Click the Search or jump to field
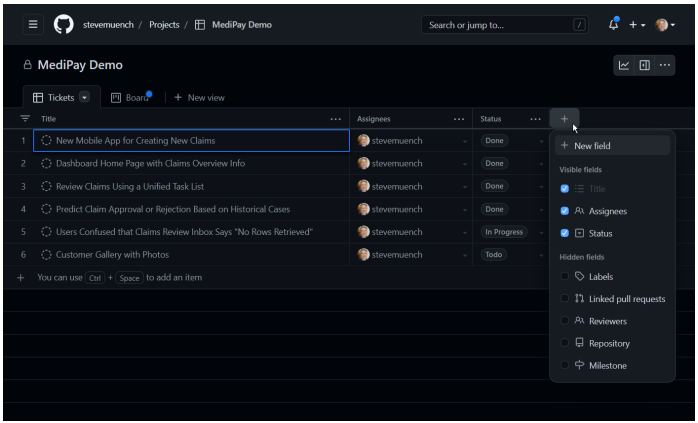The image size is (698, 423). coord(505,25)
